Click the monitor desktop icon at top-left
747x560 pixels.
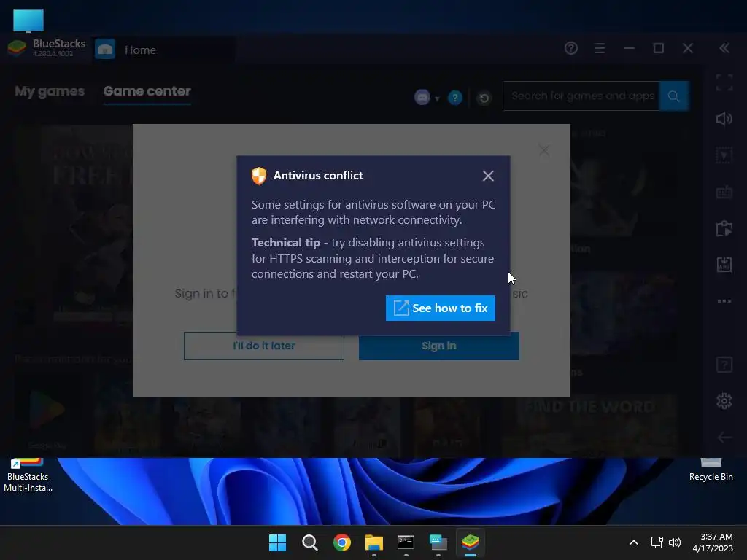click(28, 20)
